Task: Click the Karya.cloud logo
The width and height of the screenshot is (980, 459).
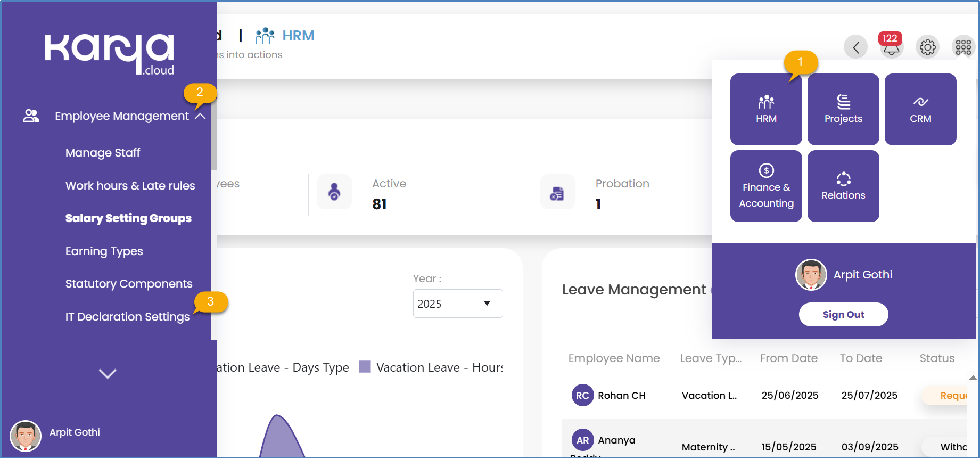Action: [110, 54]
